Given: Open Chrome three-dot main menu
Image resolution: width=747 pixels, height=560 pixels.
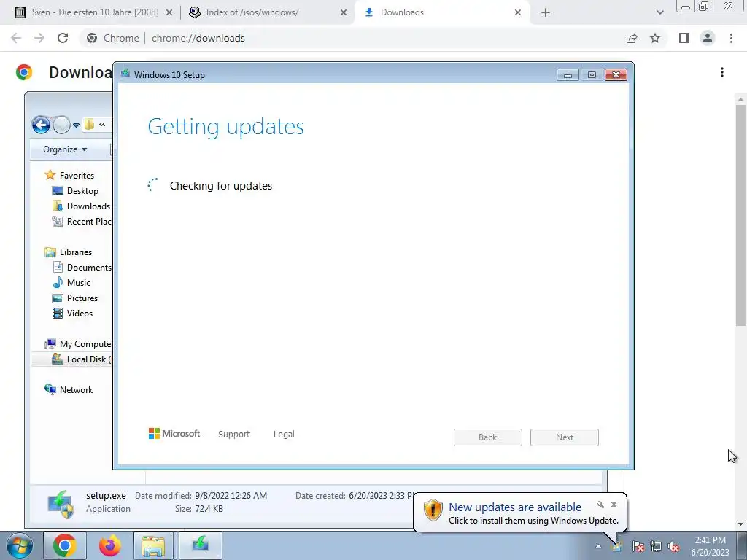Looking at the screenshot, I should (731, 38).
